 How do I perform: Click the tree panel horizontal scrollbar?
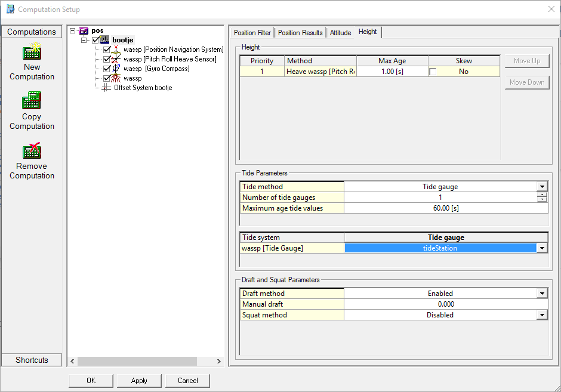pyautogui.click(x=137, y=362)
